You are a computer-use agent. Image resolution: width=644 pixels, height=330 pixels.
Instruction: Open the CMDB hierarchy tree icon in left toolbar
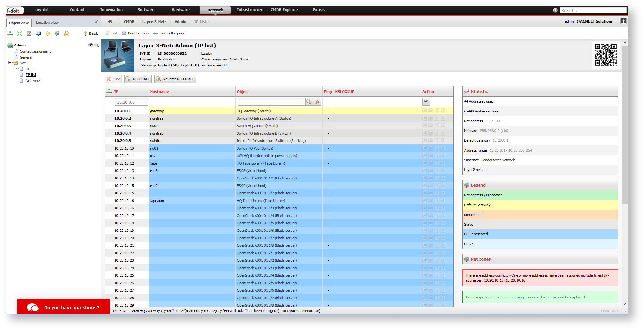coord(10,33)
